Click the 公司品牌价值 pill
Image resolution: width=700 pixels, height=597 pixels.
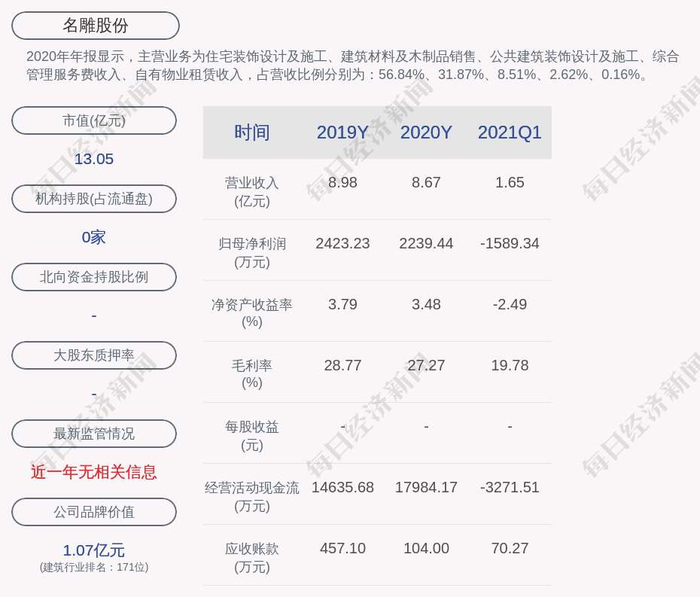click(x=94, y=512)
